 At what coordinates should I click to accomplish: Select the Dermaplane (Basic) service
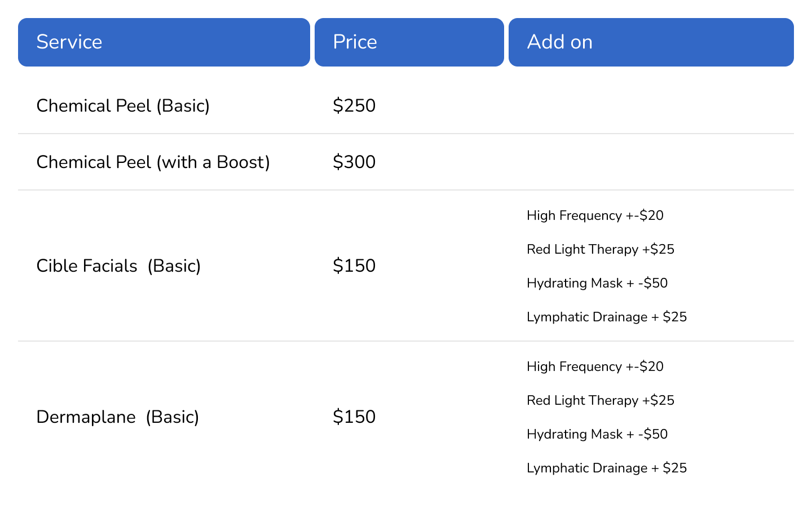(118, 417)
